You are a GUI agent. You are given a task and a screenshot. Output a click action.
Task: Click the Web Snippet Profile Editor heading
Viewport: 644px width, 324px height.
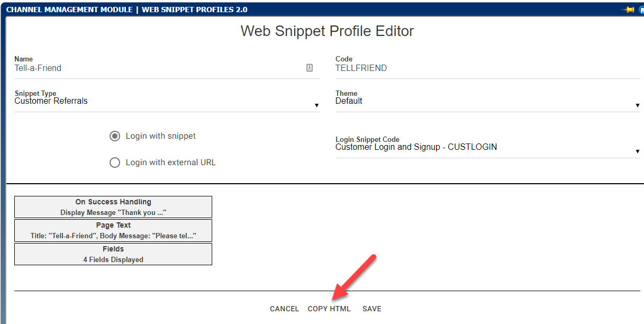click(x=327, y=31)
